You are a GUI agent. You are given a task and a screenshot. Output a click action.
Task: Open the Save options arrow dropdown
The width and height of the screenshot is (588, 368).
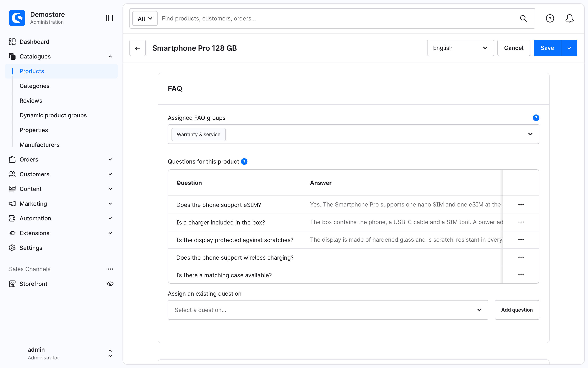[569, 48]
